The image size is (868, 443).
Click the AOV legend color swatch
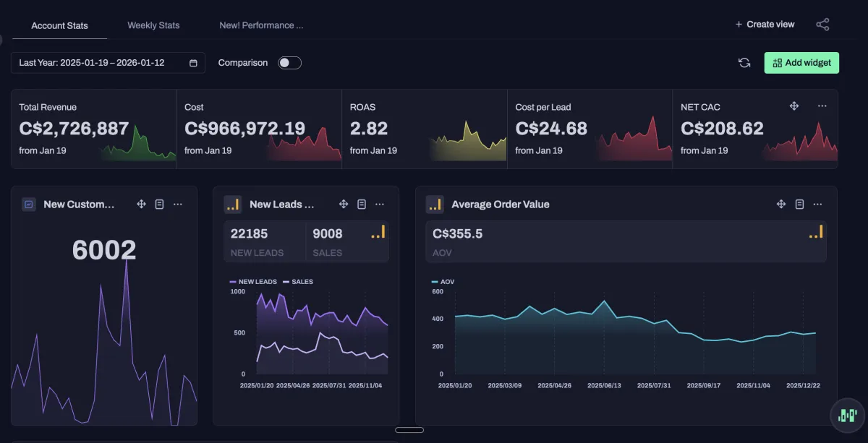tap(435, 282)
